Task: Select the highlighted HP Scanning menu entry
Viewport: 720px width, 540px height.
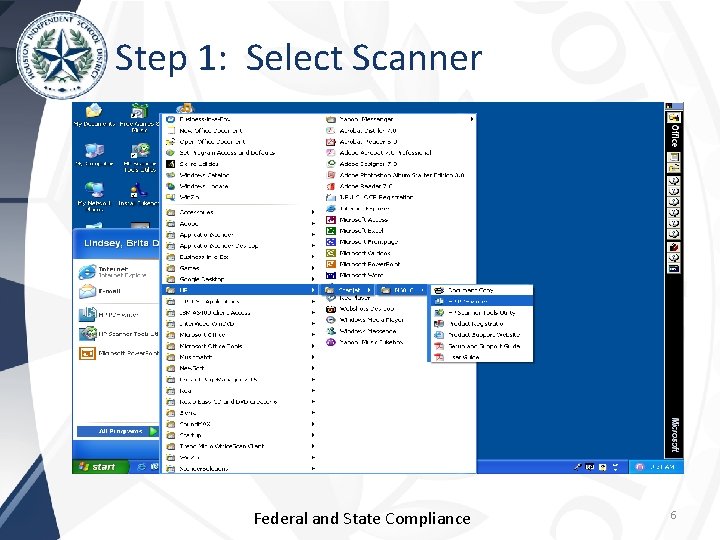Action: [x=481, y=301]
